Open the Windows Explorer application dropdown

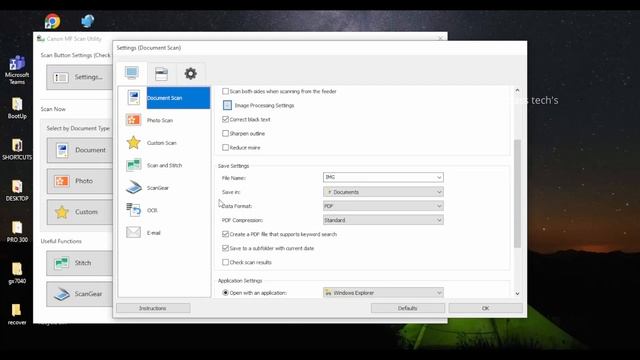tap(383, 293)
